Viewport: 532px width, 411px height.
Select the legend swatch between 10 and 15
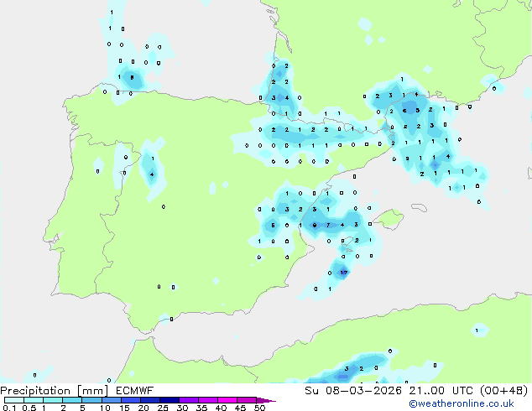(112, 400)
